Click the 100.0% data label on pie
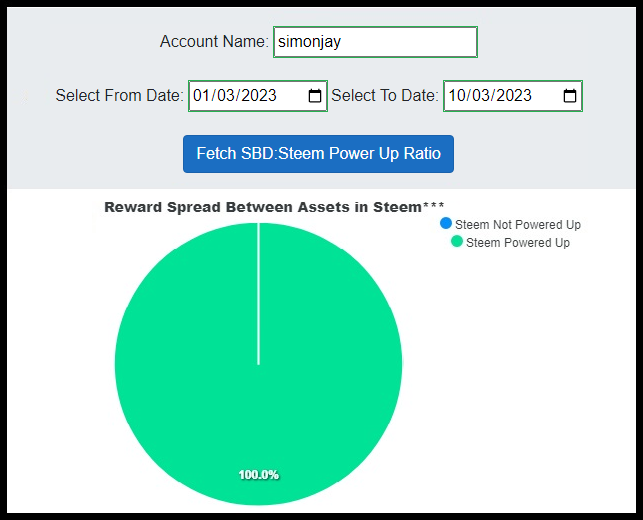The width and height of the screenshot is (643, 520). tap(259, 475)
